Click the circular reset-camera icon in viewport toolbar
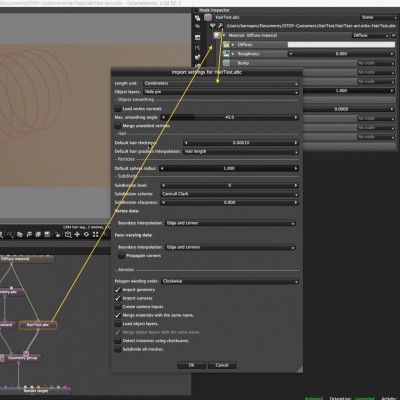This screenshot has height=400, width=400. click(86, 235)
